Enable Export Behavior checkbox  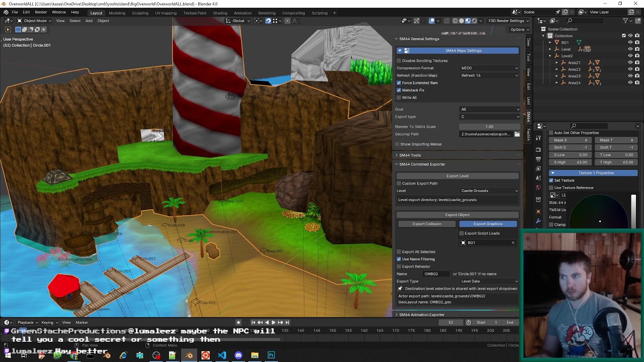tap(399, 266)
